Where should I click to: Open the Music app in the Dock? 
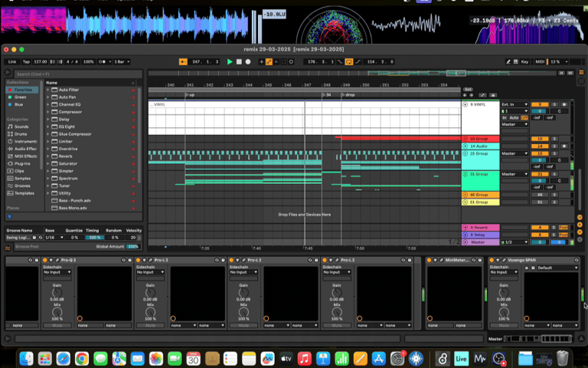pyautogui.click(x=304, y=358)
